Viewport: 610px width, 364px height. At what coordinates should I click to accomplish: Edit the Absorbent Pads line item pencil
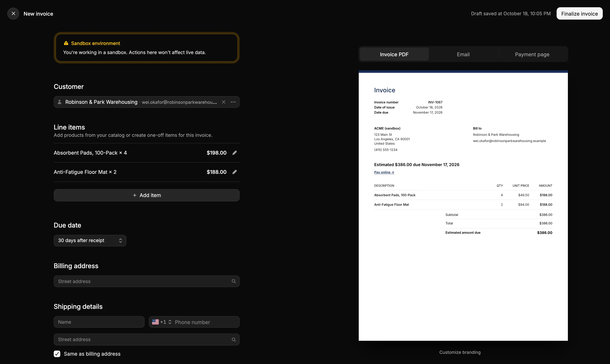click(x=235, y=153)
